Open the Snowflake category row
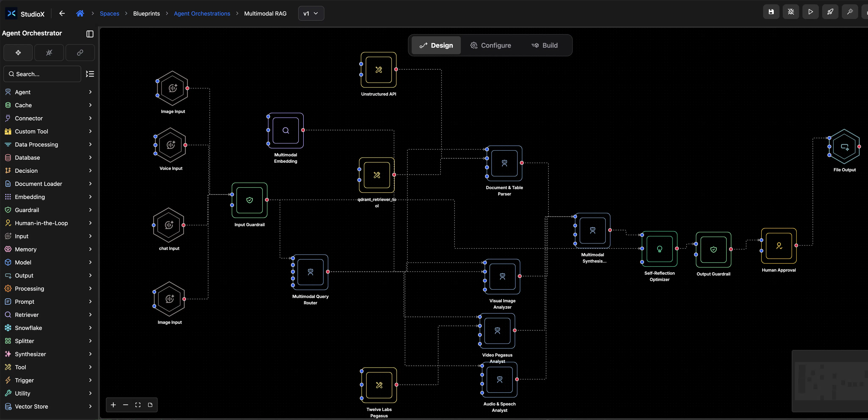The image size is (868, 420). [x=49, y=328]
